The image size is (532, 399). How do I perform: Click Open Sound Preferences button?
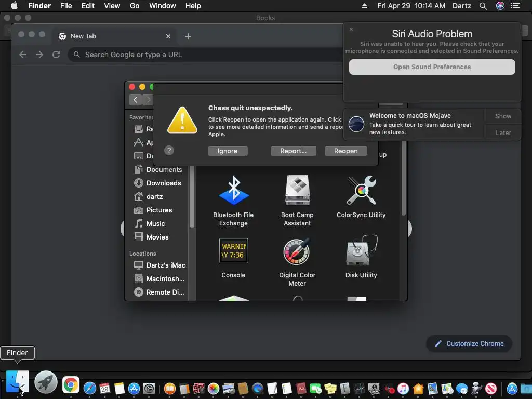click(432, 67)
